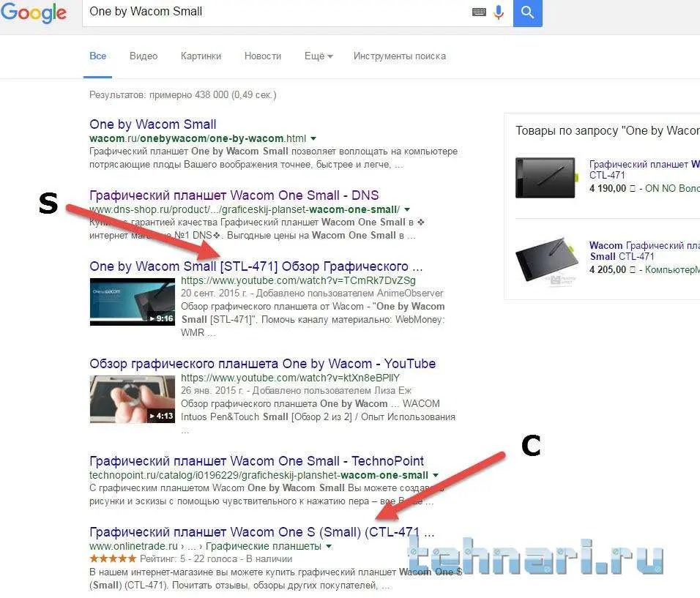
Task: Expand dropdown arrow next to onlinetrade.ru breadcrumb
Action: [329, 546]
